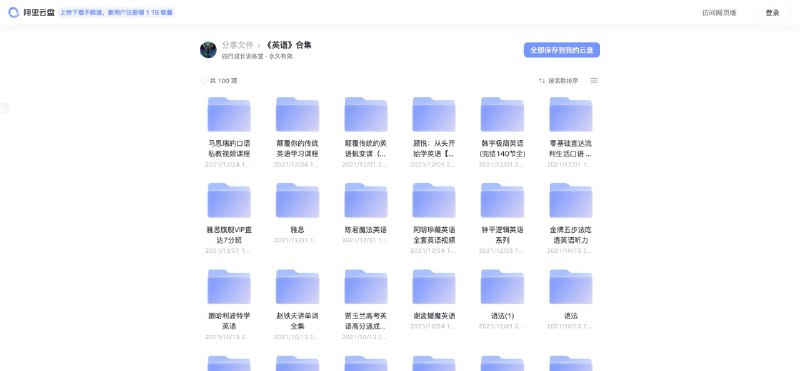
Task: Click the 共 100 项 item count text
Action: pos(223,81)
